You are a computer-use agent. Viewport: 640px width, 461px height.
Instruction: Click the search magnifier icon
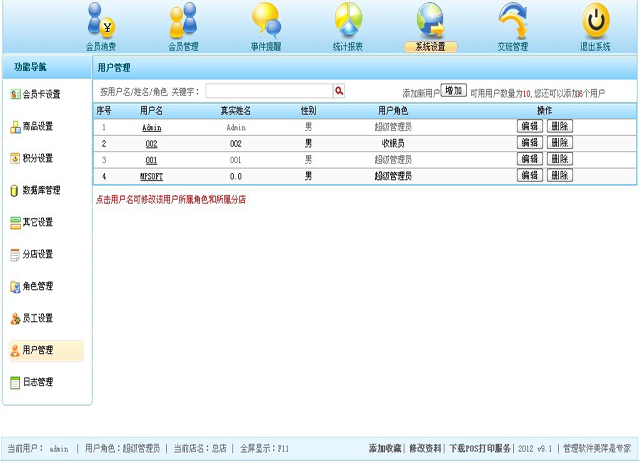pyautogui.click(x=339, y=91)
